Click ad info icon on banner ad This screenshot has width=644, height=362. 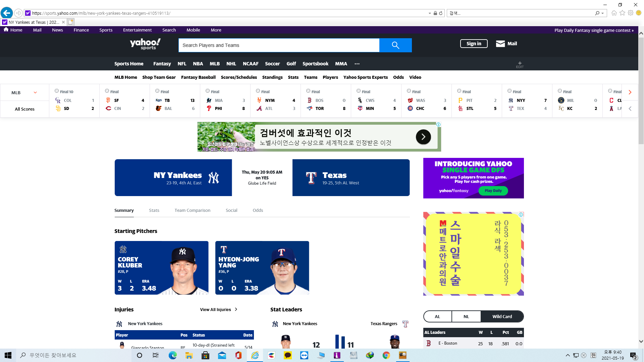pos(438,124)
